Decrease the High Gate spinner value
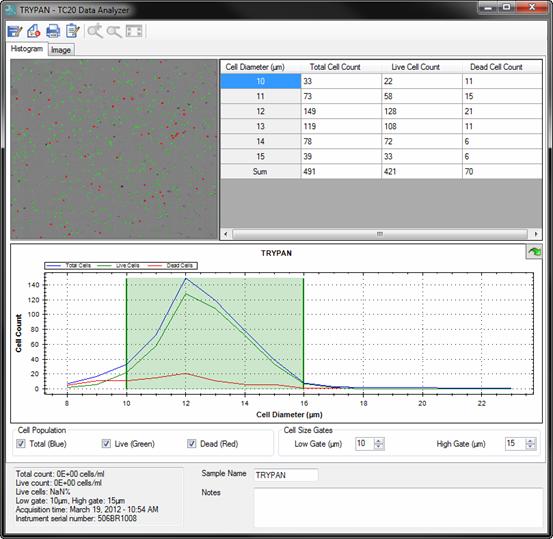This screenshot has width=553, height=539. tap(530, 447)
